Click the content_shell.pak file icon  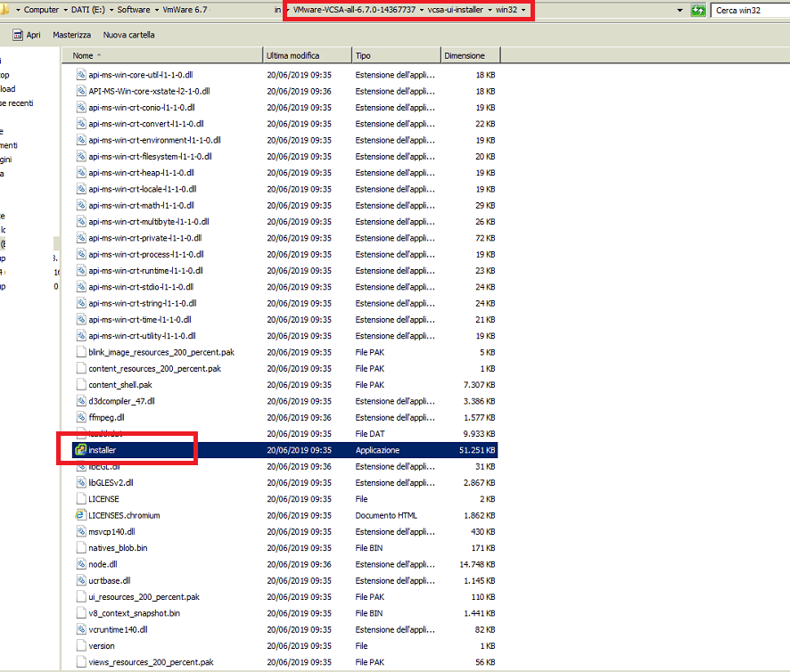click(80, 384)
